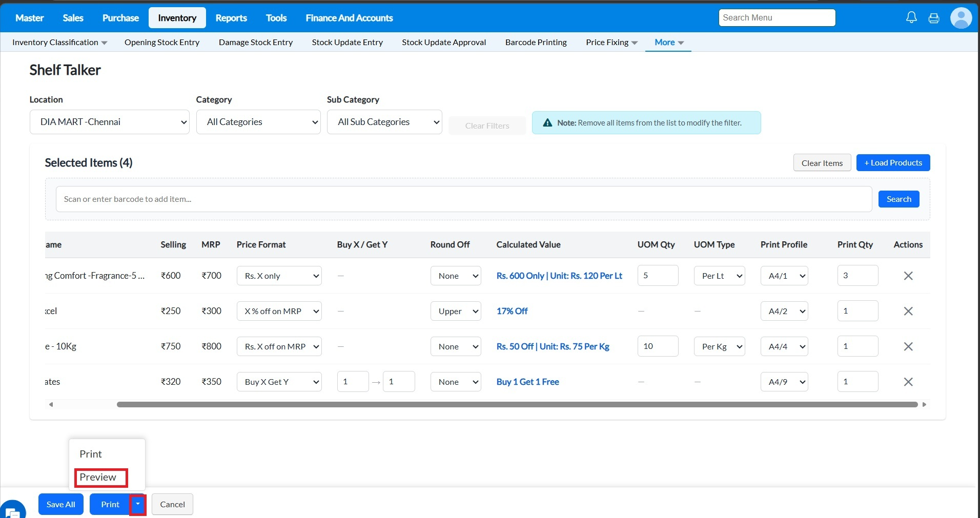Expand the All Categories dropdown
Image resolution: width=980 pixels, height=518 pixels.
(x=258, y=122)
